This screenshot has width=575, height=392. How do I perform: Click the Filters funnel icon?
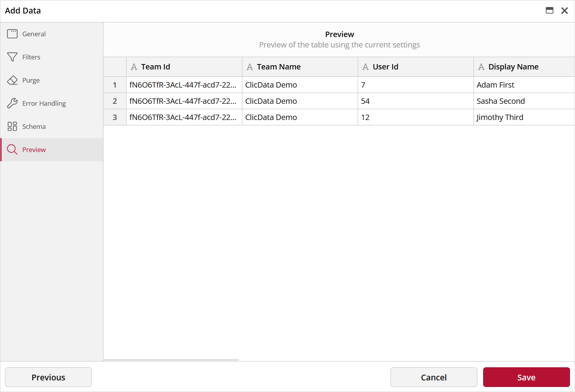12,57
